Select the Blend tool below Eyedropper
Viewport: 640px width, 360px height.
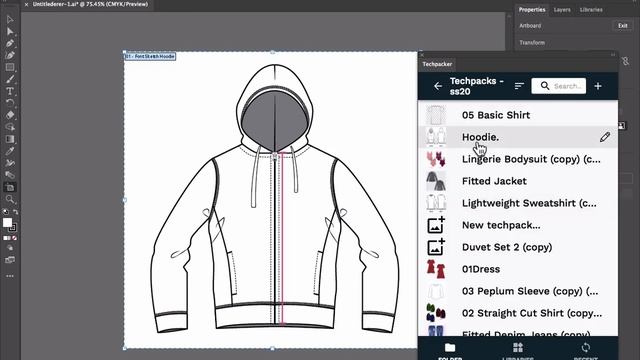coord(10,163)
